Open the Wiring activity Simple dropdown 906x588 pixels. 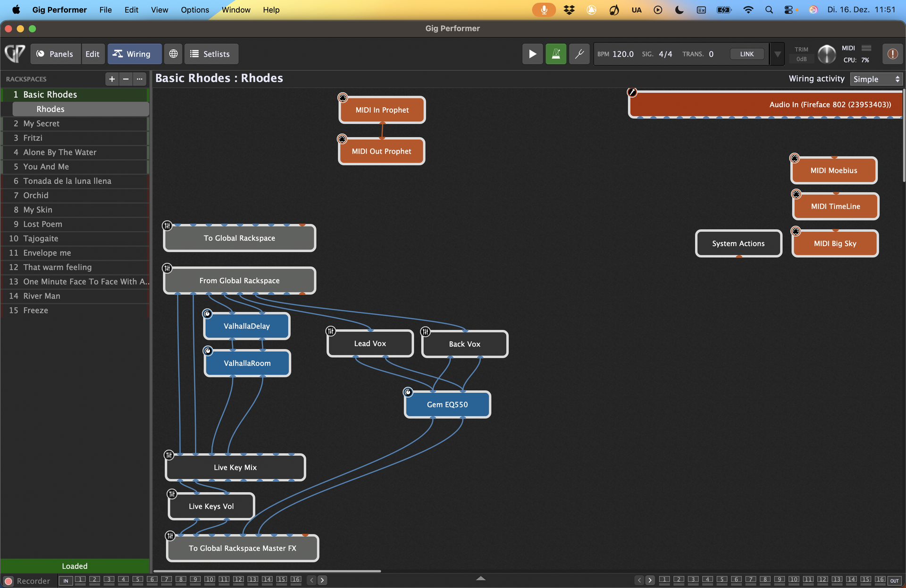(876, 79)
